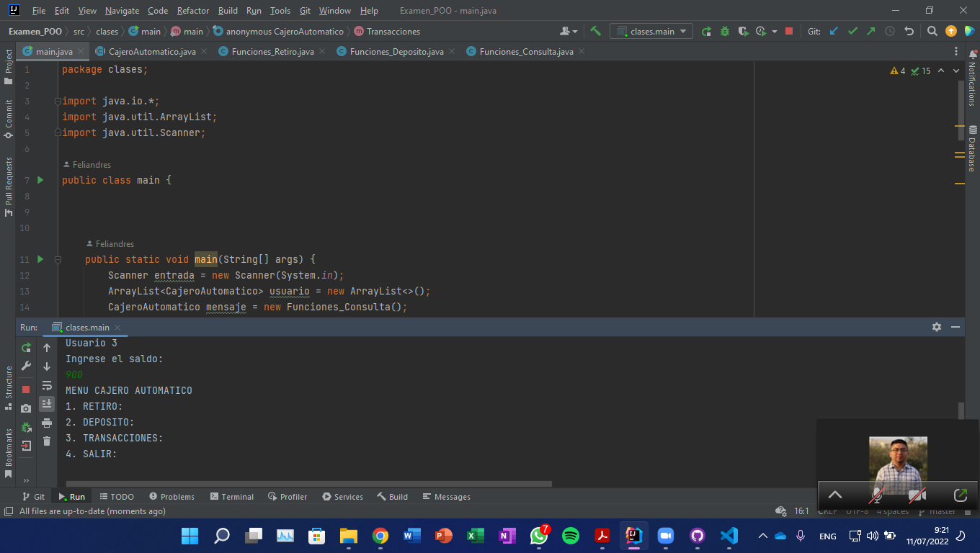
Task: Open Search Everywhere with magnifier icon
Action: click(932, 31)
